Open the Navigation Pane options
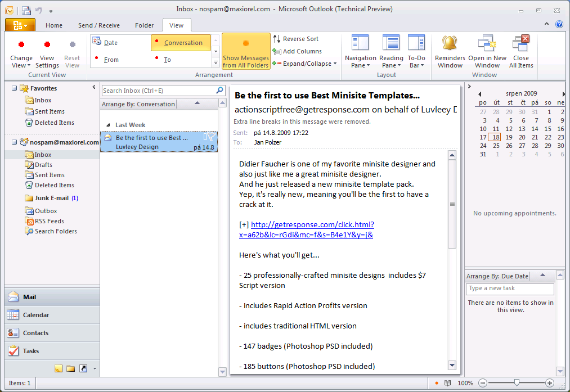Screen dimensions: 570x392 360,51
